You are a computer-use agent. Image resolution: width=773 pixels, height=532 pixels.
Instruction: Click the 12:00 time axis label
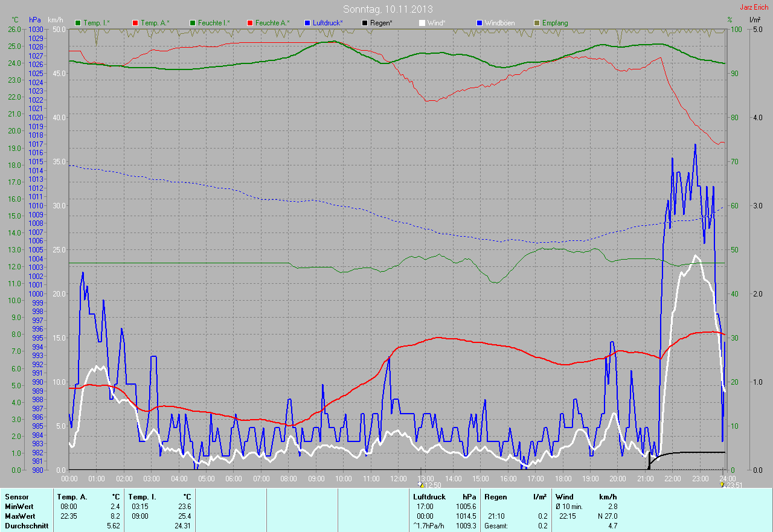pos(399,479)
